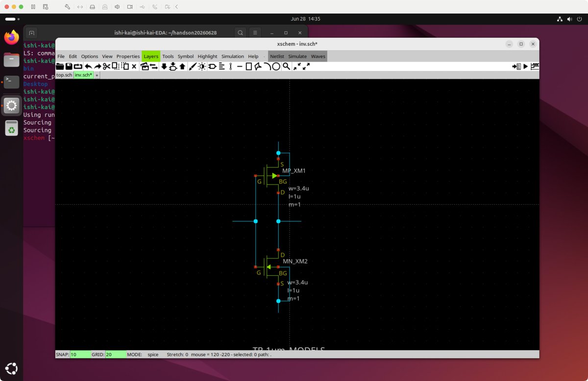Click the outward arrows zoom-full icon
Screen dimensions: 588x381
click(306, 66)
